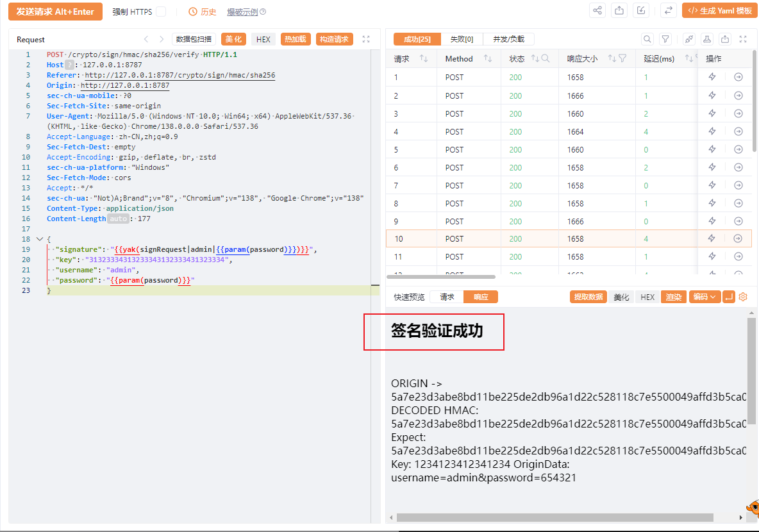
Task: Click 发送请求 Alt+Enter button
Action: (55, 12)
